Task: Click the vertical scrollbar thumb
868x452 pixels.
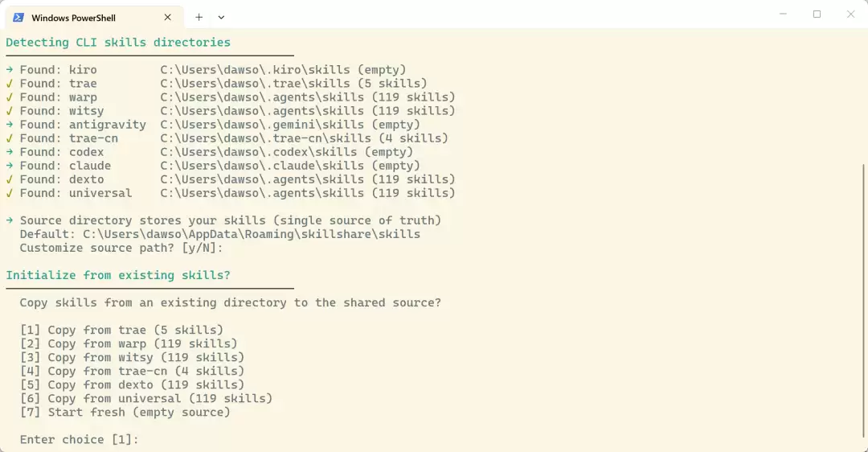Action: (x=863, y=301)
